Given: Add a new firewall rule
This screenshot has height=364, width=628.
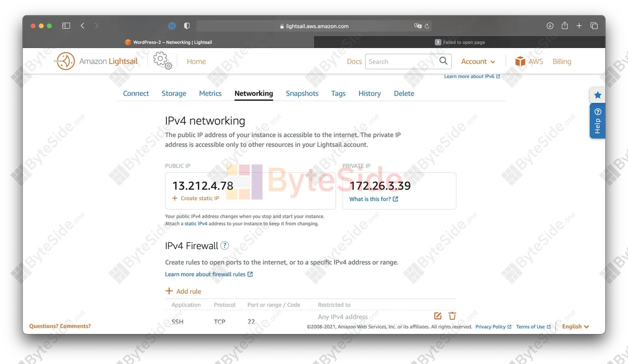Looking at the screenshot, I should (x=183, y=291).
